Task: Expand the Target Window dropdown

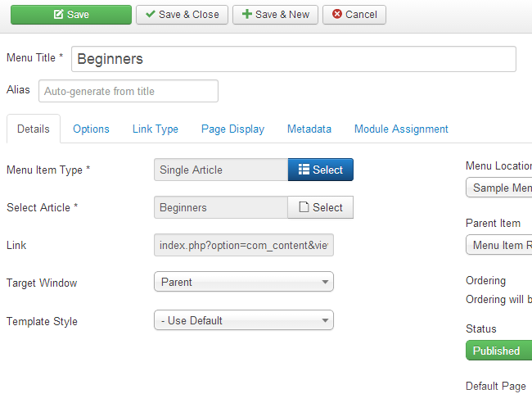Action: 244,283
